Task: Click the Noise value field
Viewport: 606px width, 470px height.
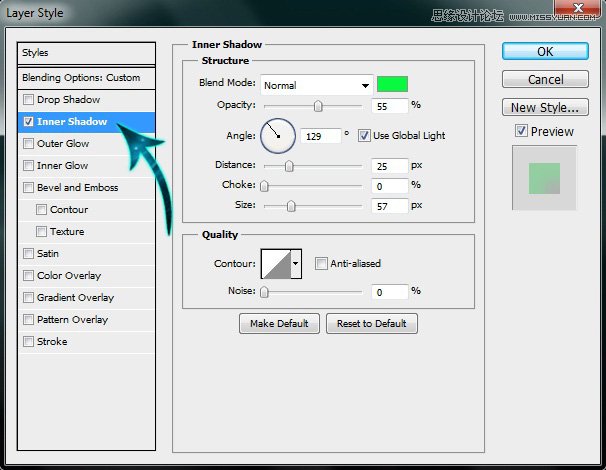Action: point(390,292)
